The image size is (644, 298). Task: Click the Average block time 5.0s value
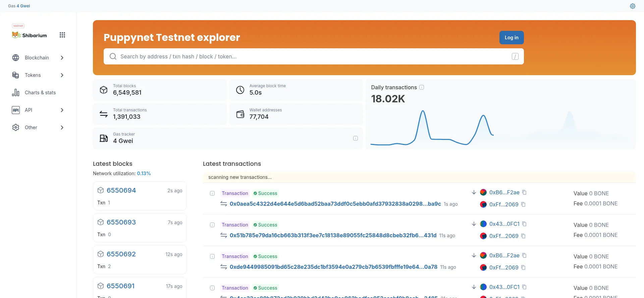click(x=256, y=93)
